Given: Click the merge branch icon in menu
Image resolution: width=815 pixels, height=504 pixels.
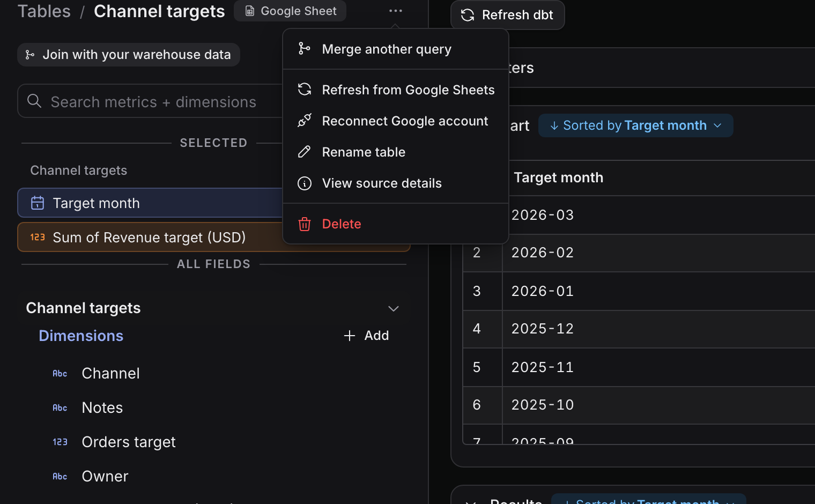Looking at the screenshot, I should pos(305,49).
